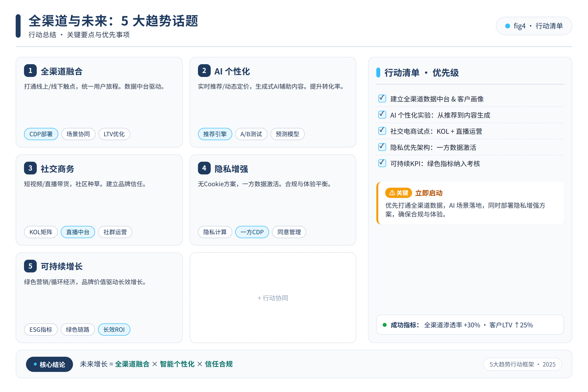Choose the highlighted 长效ROI tag
The height and width of the screenshot is (392, 588).
tap(114, 330)
